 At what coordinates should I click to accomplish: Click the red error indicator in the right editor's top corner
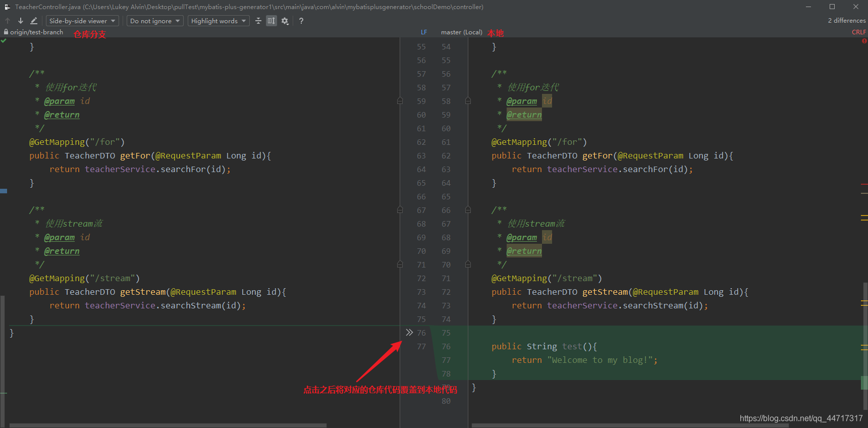coord(864,41)
